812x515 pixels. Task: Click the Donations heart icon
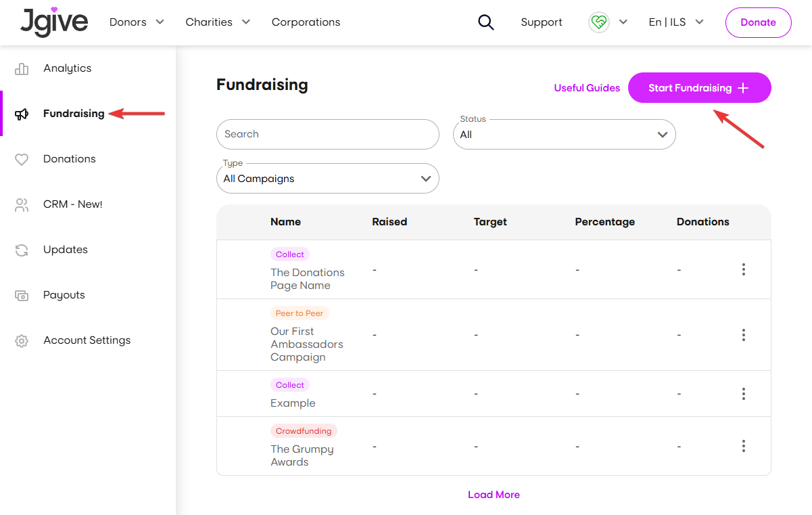point(22,159)
